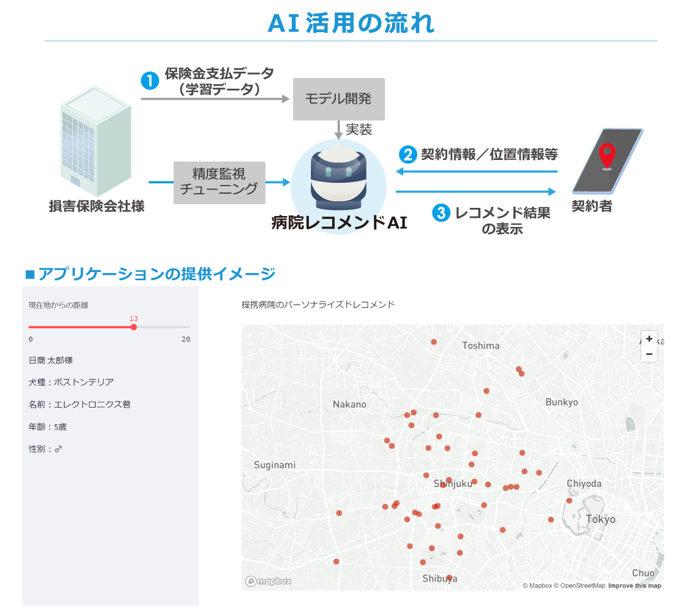Click the Suginami label on map

(x=275, y=465)
